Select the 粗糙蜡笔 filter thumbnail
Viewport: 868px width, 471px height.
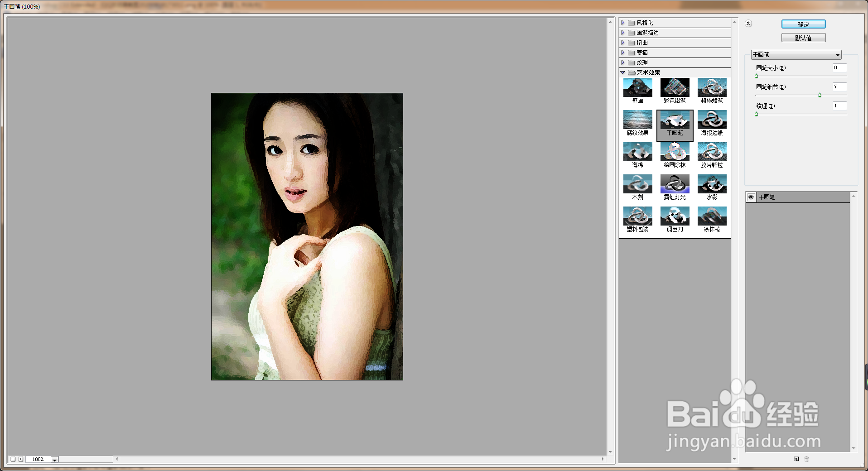[712, 87]
